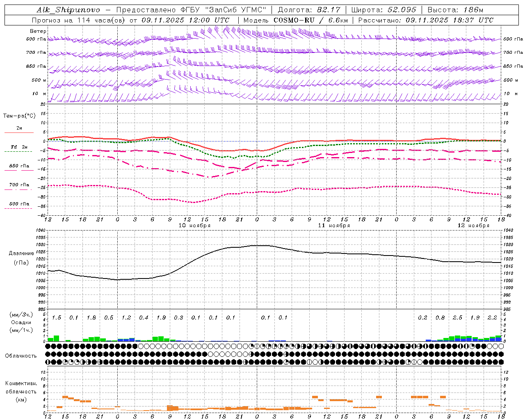Click the '700 гПа' temperature legend entry
This screenshot has width=525, height=420.
[19, 185]
